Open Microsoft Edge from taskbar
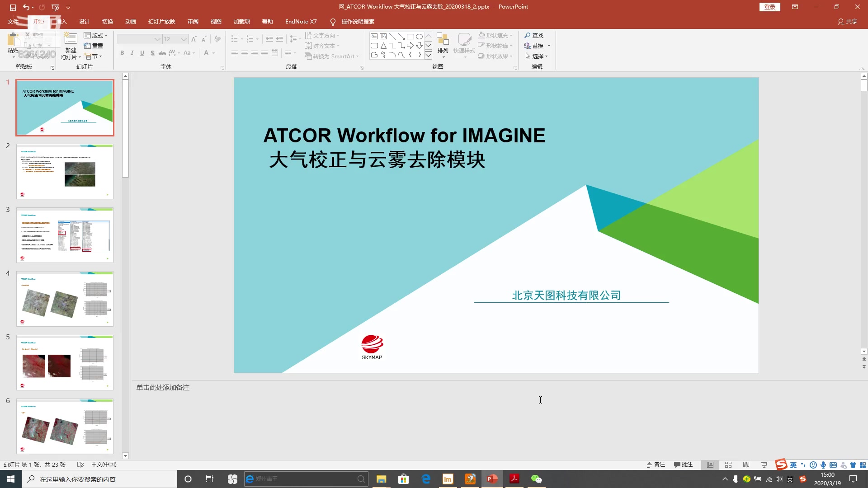This screenshot has height=488, width=868. pyautogui.click(x=425, y=479)
